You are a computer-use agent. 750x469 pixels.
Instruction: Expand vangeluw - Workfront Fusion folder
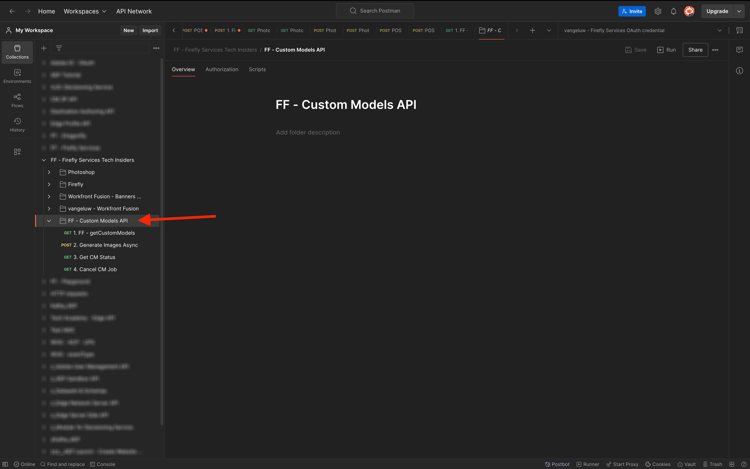(49, 208)
